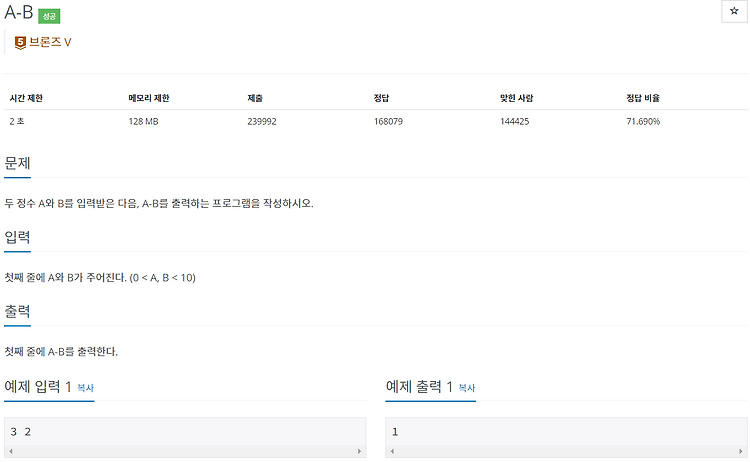Copy example output 1 via 복사 link
Viewport: 750px width, 462px height.
[467, 388]
